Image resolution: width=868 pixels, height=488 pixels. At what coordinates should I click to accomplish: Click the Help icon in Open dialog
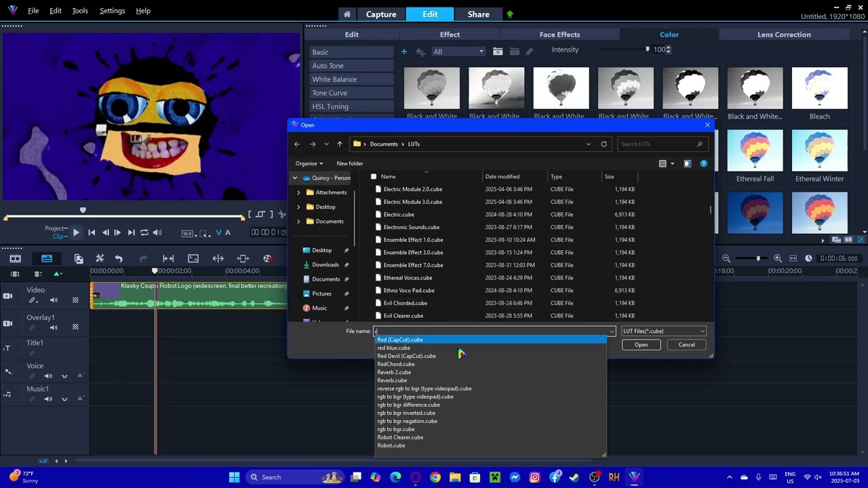pyautogui.click(x=704, y=163)
